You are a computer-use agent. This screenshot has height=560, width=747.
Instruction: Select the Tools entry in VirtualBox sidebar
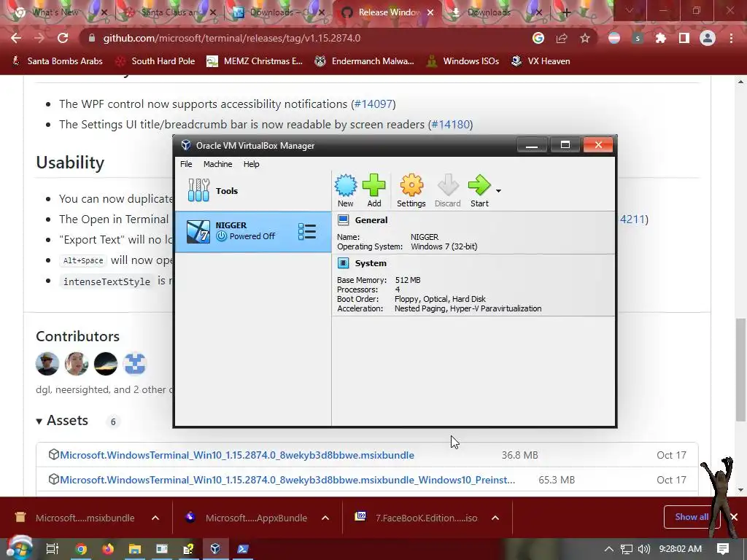pos(253,191)
